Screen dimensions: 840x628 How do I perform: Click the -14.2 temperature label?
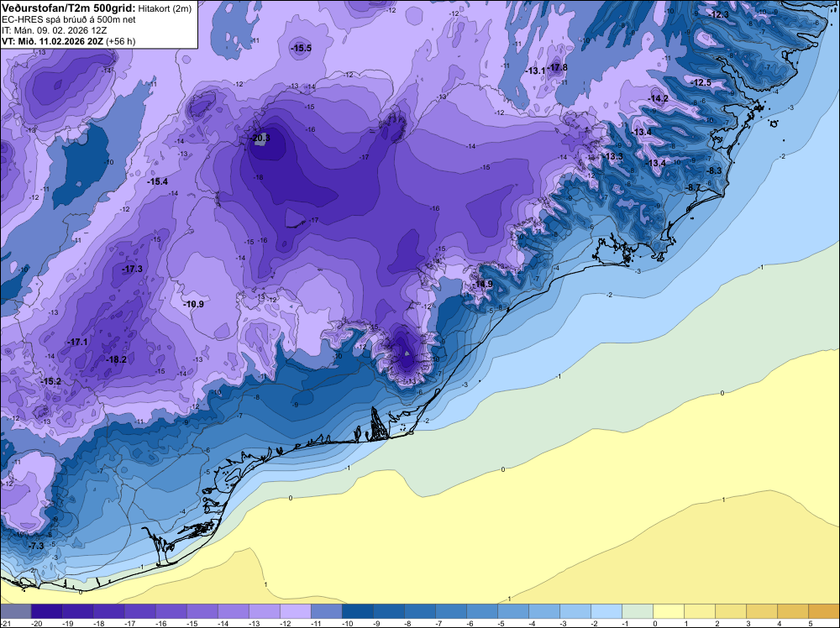point(659,98)
